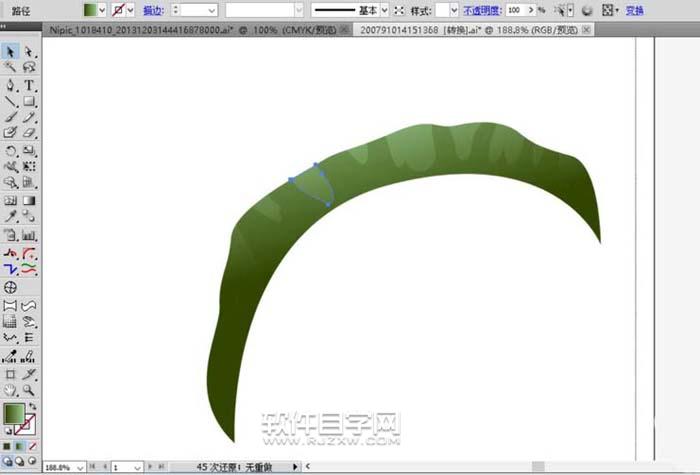This screenshot has width=700, height=475.
Task: Select the Eraser tool
Action: coord(30,132)
